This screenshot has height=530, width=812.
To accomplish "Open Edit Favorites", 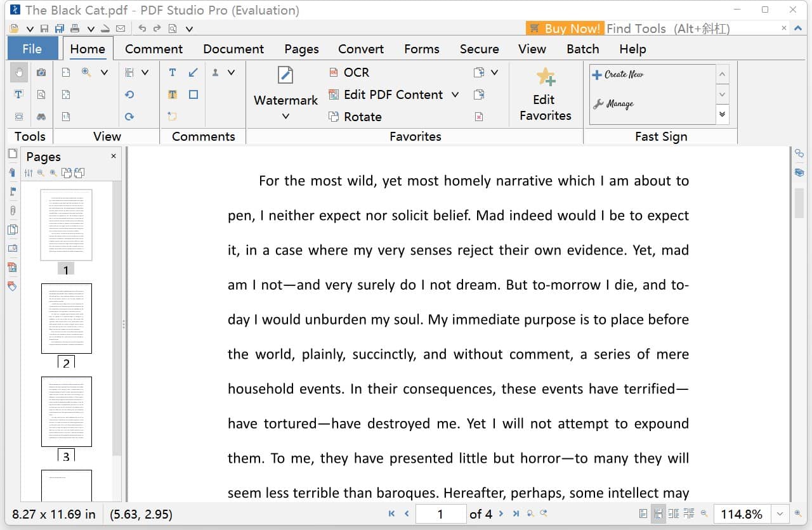I will pyautogui.click(x=546, y=94).
